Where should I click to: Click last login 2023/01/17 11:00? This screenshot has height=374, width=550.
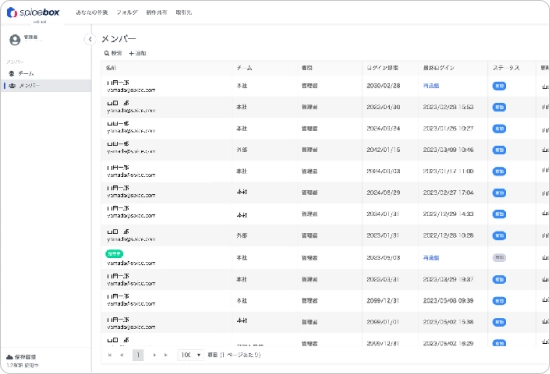(x=448, y=171)
